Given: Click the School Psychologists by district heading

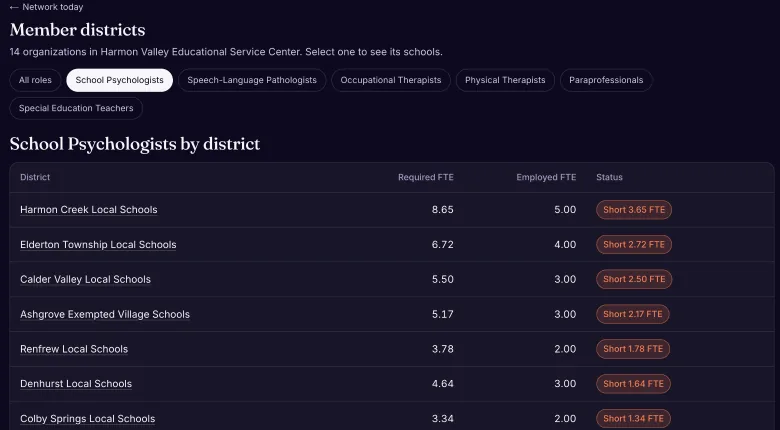Looking at the screenshot, I should tap(135, 144).
